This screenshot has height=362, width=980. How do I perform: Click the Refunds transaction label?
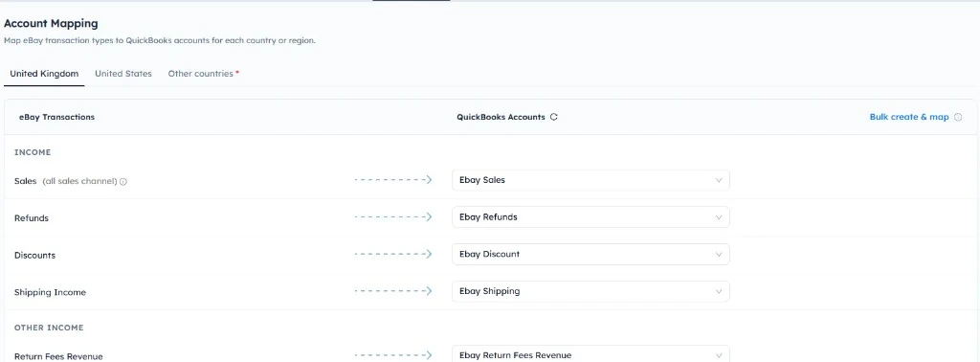click(x=32, y=218)
